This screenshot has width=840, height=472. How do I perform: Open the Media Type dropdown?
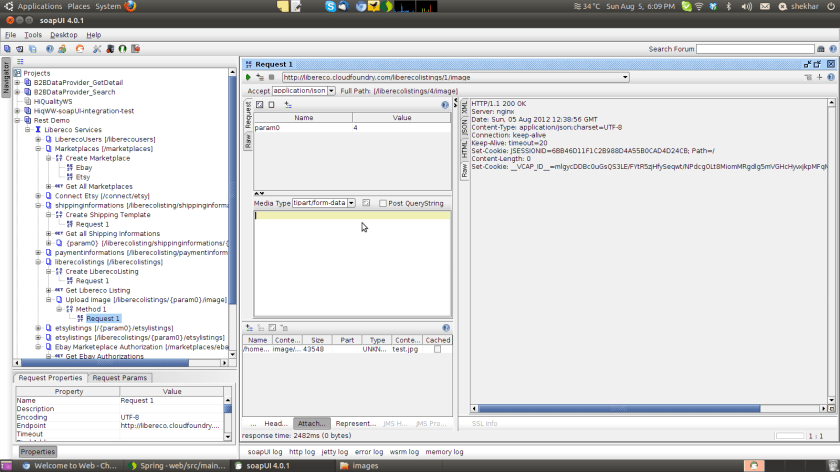[351, 203]
